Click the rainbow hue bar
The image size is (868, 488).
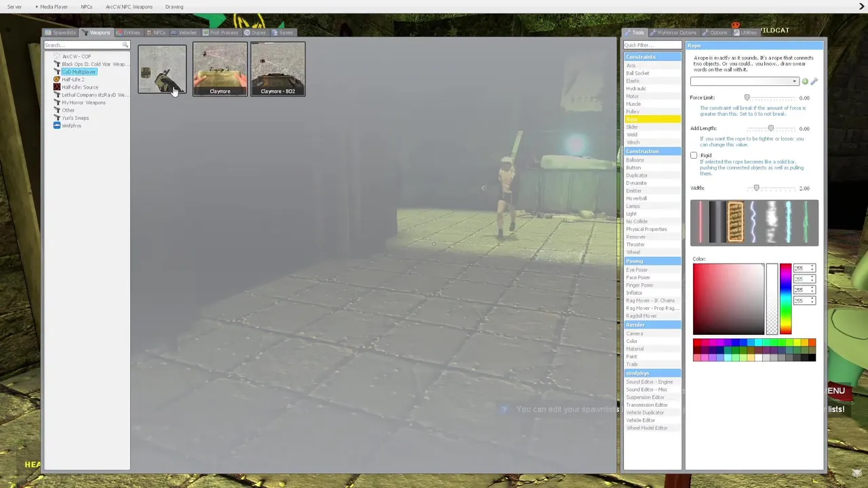pos(785,299)
